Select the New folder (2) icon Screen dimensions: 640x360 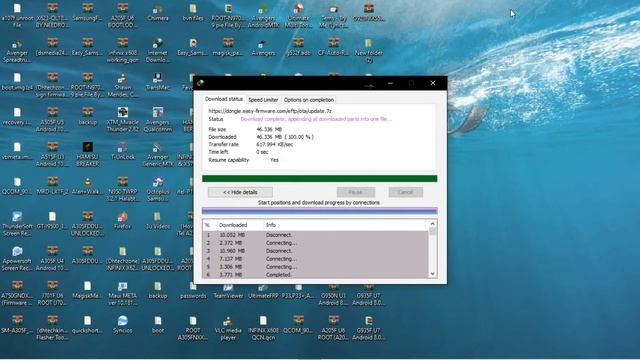coord(369,51)
